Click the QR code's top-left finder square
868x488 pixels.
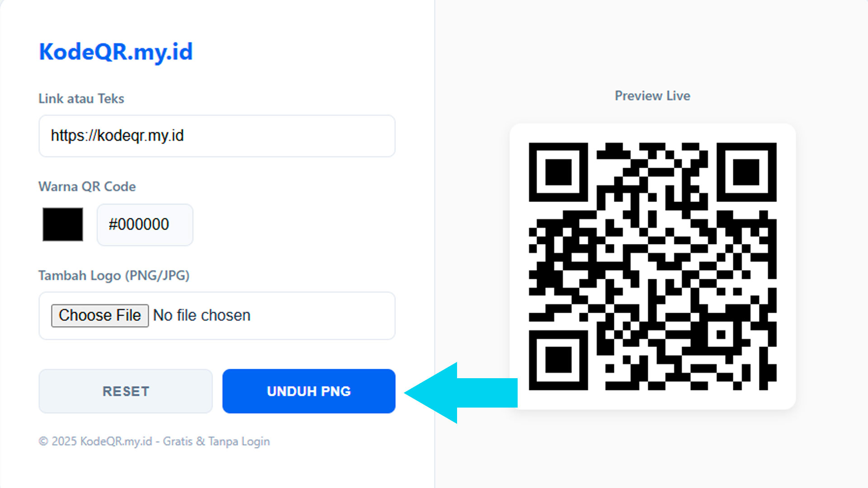[558, 172]
